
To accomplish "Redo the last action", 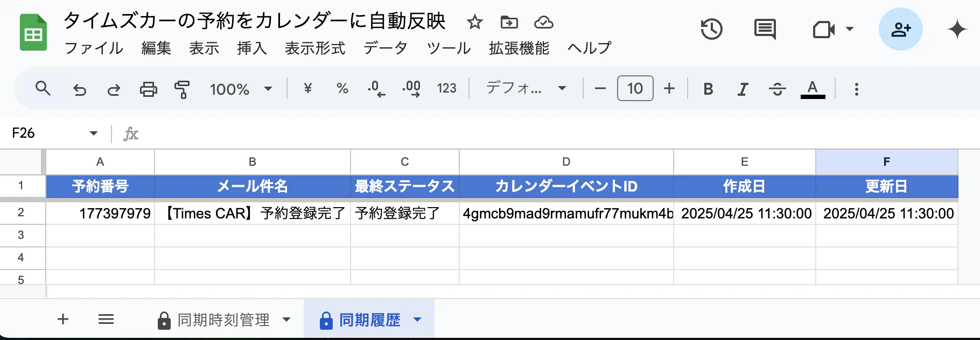I will coord(114,89).
